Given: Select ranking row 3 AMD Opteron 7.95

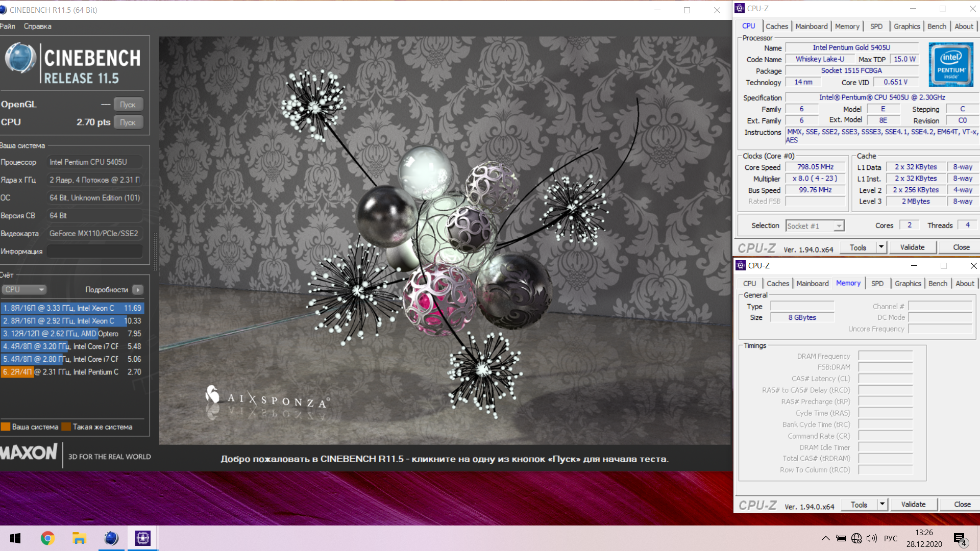Looking at the screenshot, I should (x=72, y=334).
